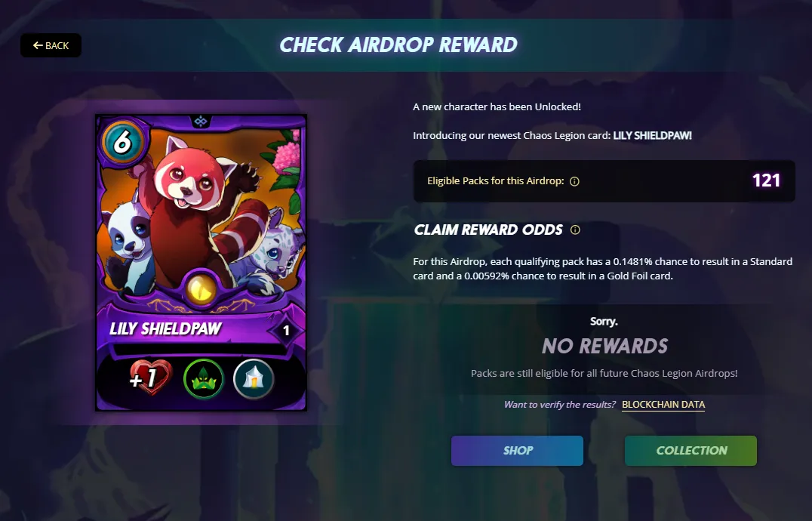
Task: Click bold LILY SHIELDPAW! text in introduction
Action: pos(653,136)
